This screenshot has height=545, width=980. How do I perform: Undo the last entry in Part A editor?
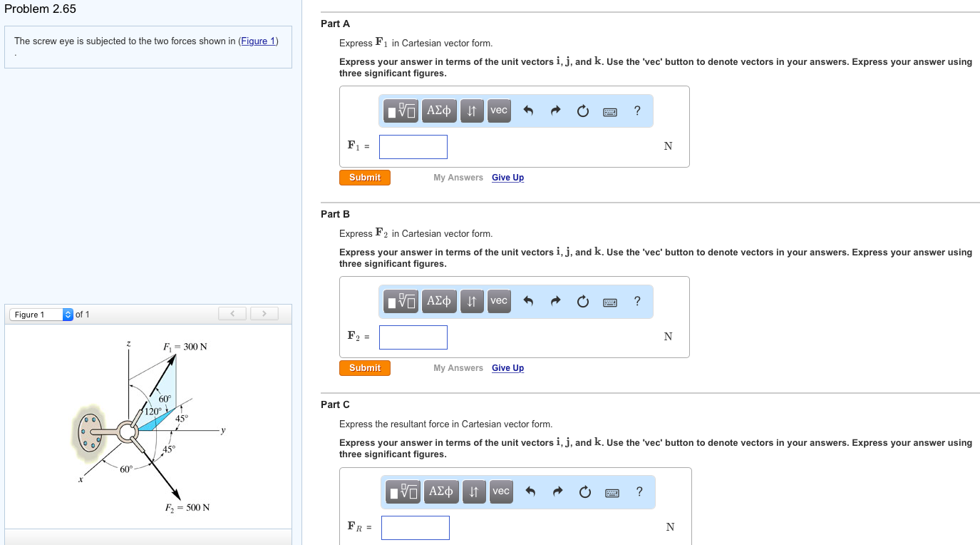tap(528, 111)
